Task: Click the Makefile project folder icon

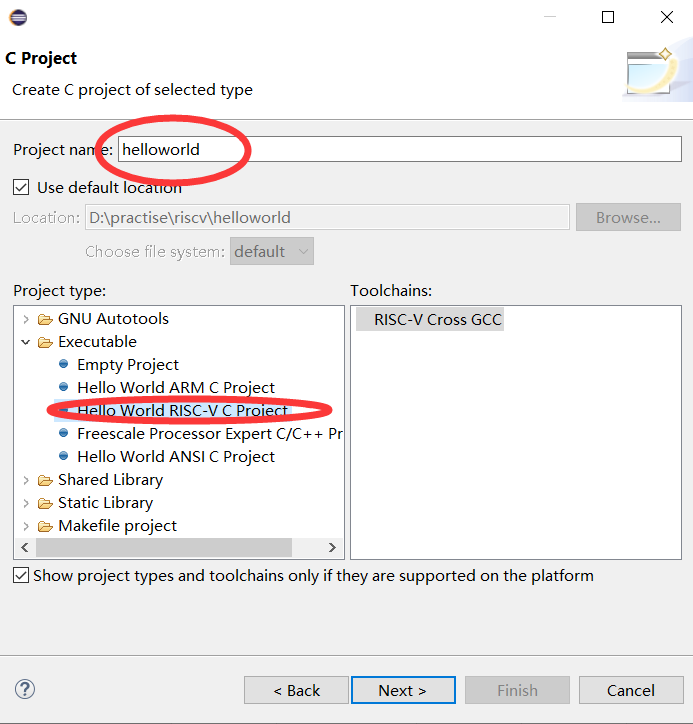Action: (45, 526)
